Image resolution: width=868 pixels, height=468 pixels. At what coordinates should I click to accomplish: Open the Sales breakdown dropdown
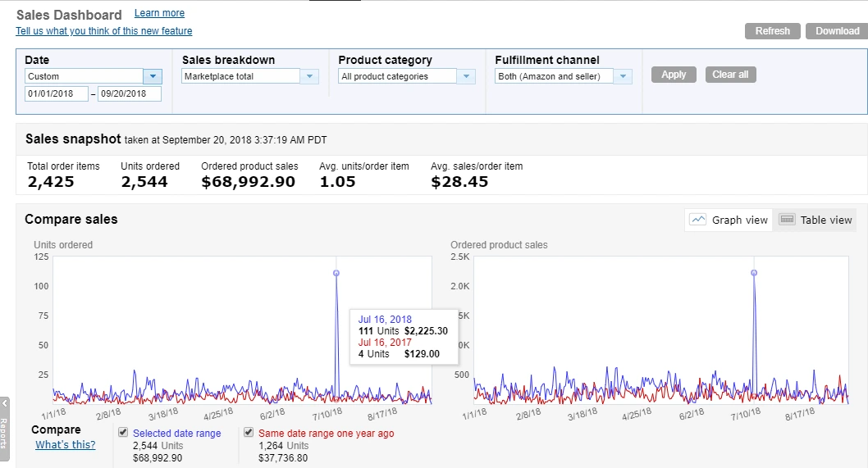309,76
